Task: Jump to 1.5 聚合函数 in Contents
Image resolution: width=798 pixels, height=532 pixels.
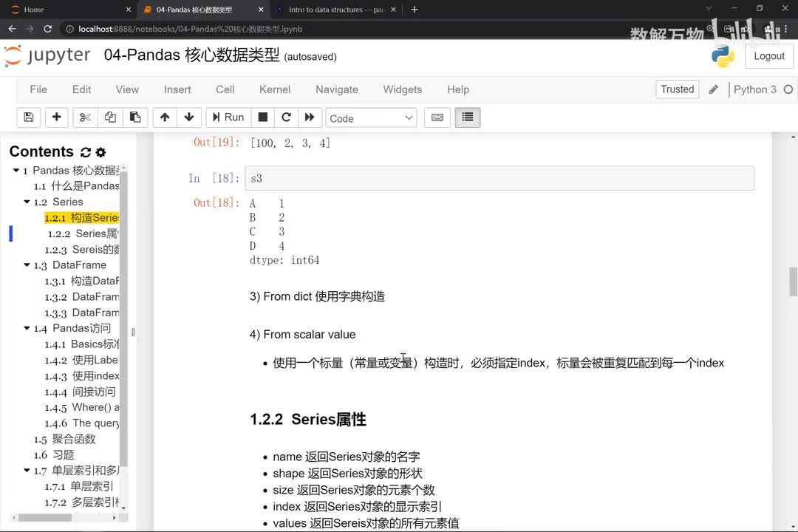Action: coord(64,439)
